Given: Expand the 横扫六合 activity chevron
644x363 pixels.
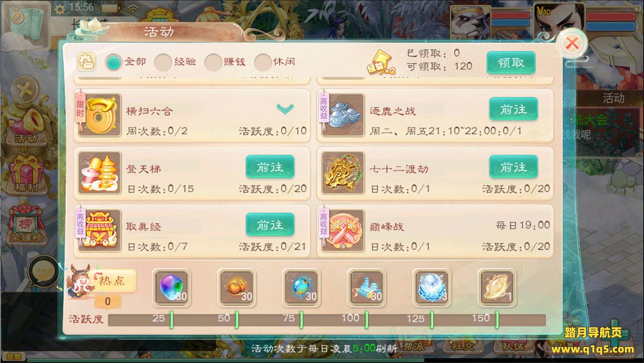Looking at the screenshot, I should [285, 108].
